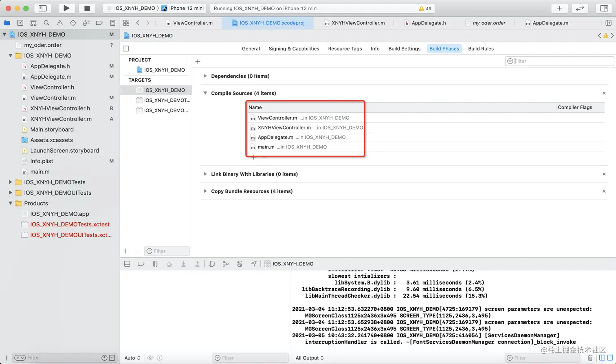This screenshot has width=616, height=364.
Task: Click the build phases Filter field
Action: pyautogui.click(x=559, y=61)
